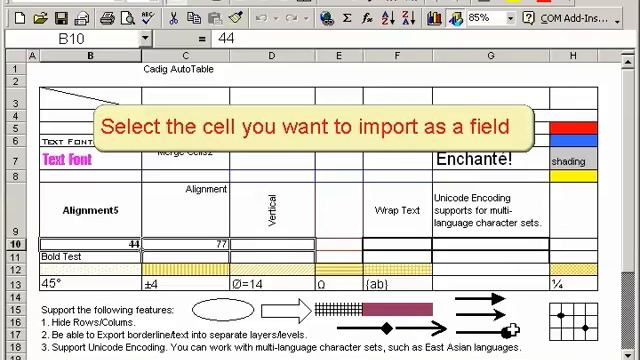Click the Name Box showing B10
640x360 pixels.
coord(72,39)
